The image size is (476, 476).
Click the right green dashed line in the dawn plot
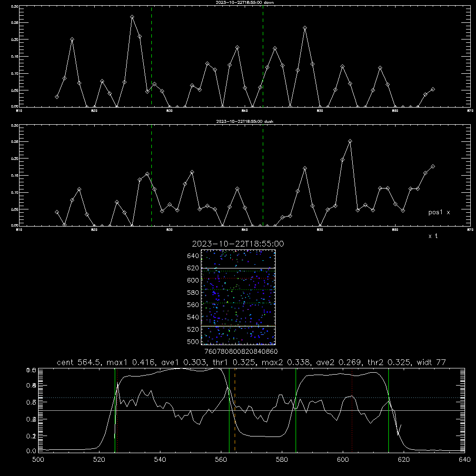click(x=263, y=56)
